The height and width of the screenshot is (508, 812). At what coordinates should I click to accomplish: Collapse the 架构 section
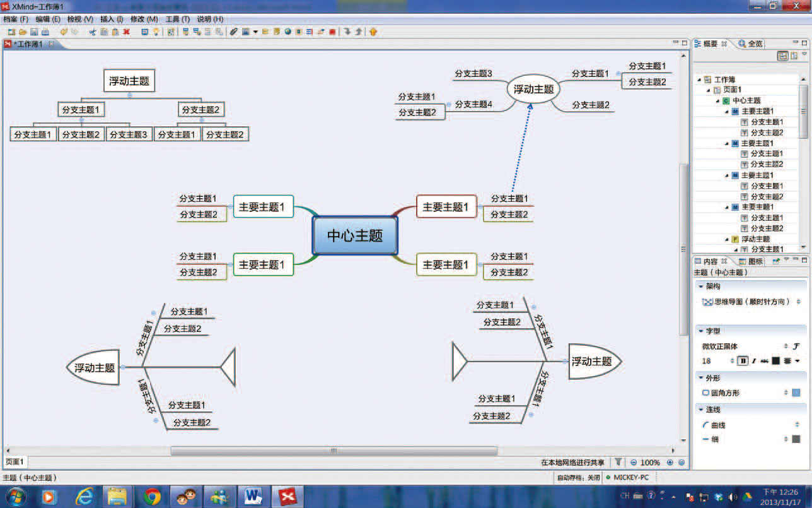700,286
